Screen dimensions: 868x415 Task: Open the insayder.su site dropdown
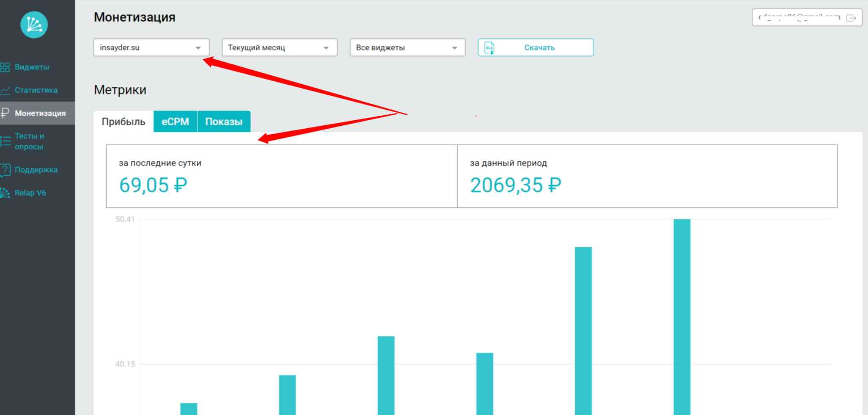151,48
